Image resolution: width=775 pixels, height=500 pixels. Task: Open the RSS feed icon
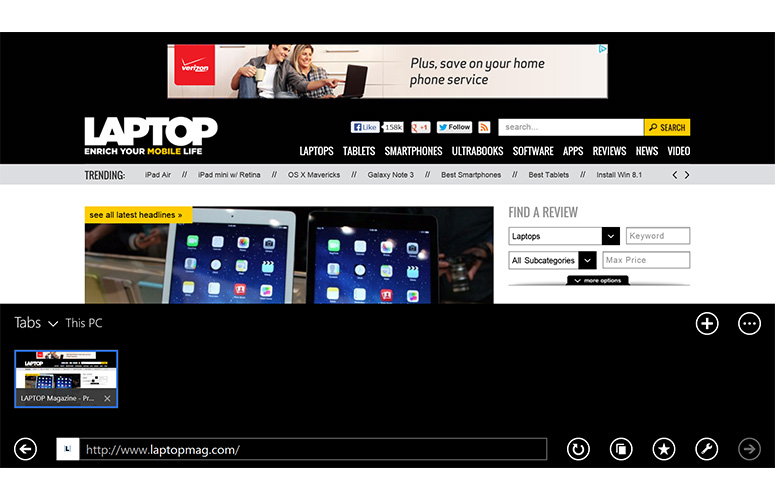tap(484, 127)
